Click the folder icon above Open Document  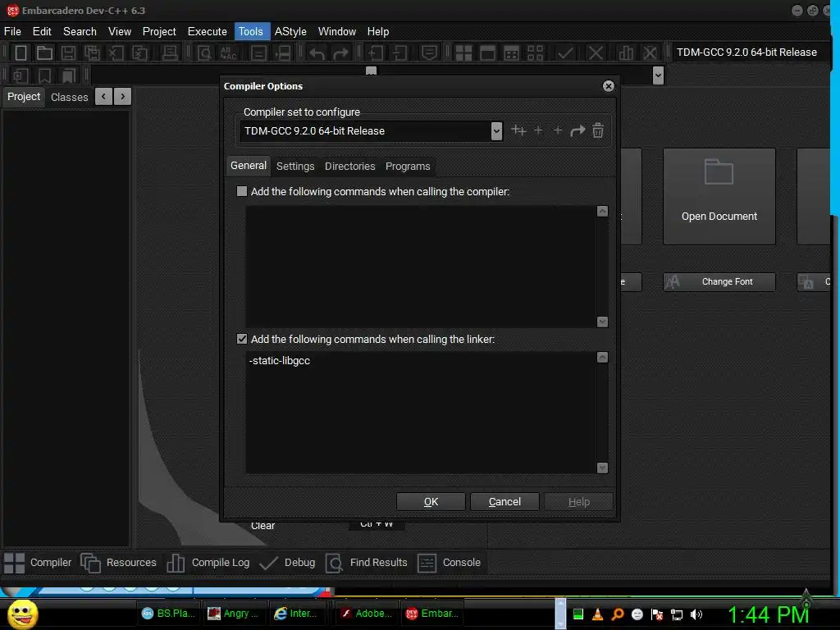pyautogui.click(x=719, y=172)
